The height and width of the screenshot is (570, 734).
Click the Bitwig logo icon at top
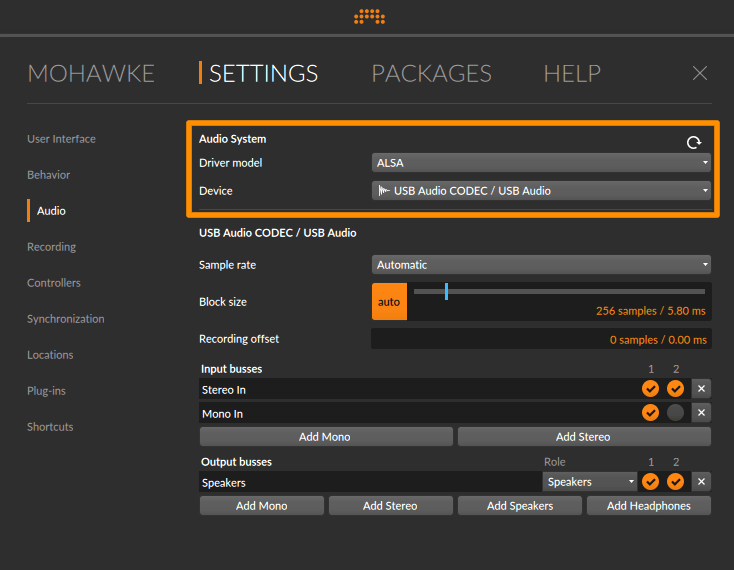tap(369, 16)
